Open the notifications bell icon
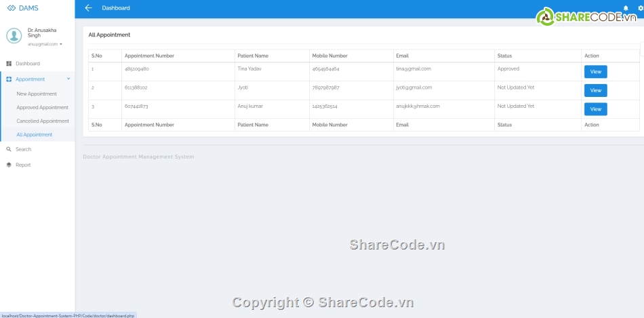644x318 pixels. coord(626,8)
